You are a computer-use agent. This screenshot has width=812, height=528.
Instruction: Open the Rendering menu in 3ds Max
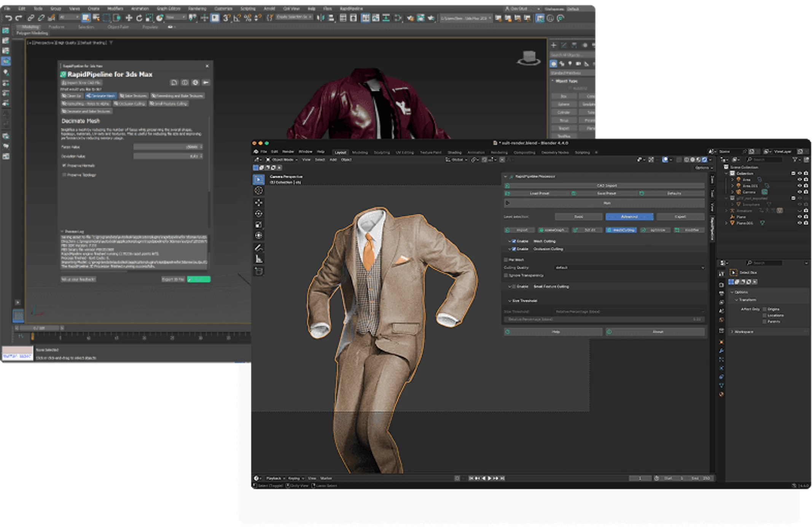click(197, 8)
